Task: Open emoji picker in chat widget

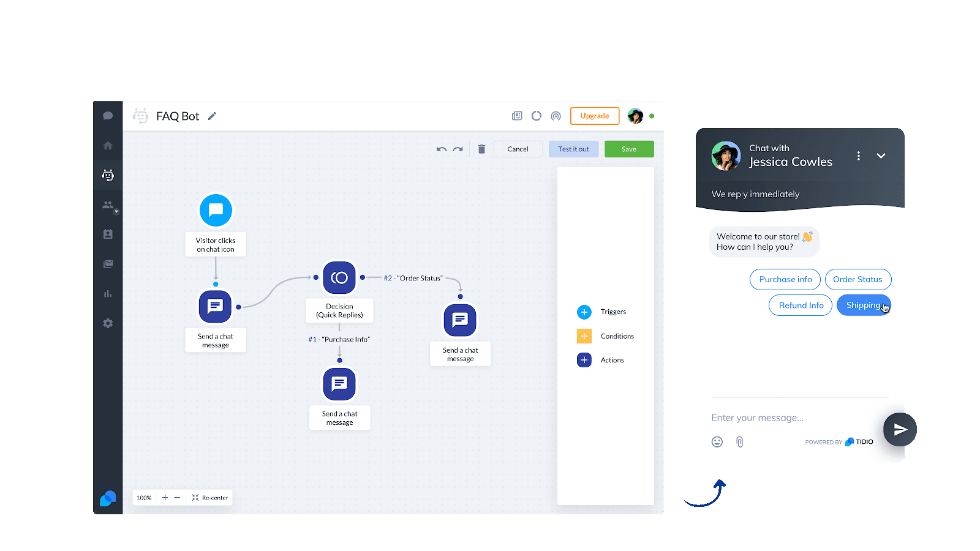Action: (x=717, y=442)
